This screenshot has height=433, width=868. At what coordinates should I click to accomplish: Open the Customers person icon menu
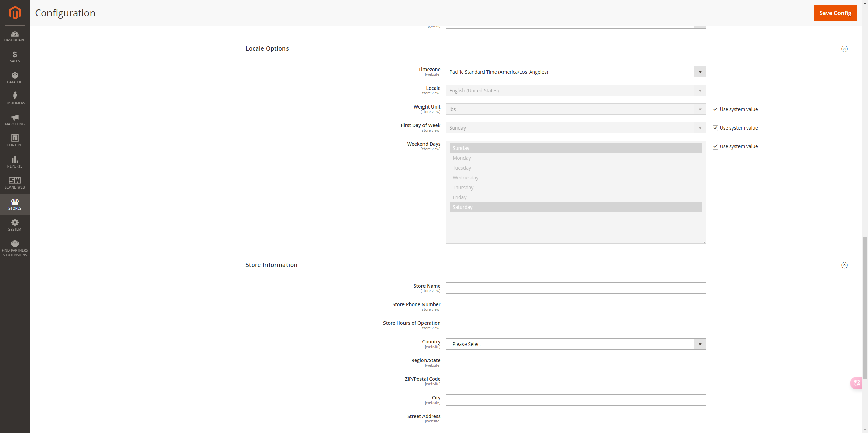pos(15,98)
